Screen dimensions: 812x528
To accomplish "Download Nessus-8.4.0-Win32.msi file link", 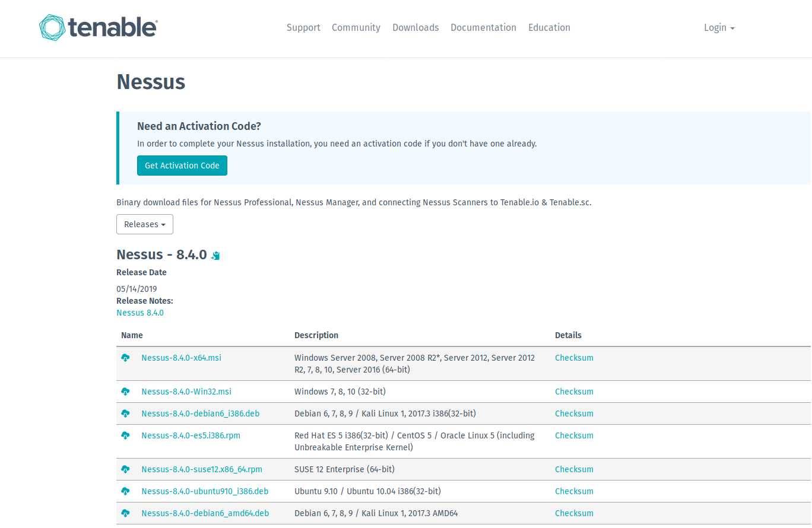I will pos(186,392).
